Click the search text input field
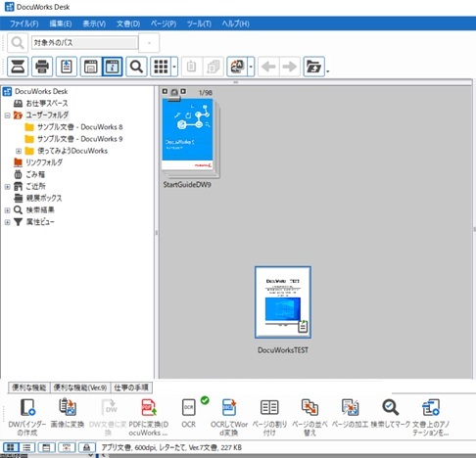 click(84, 42)
